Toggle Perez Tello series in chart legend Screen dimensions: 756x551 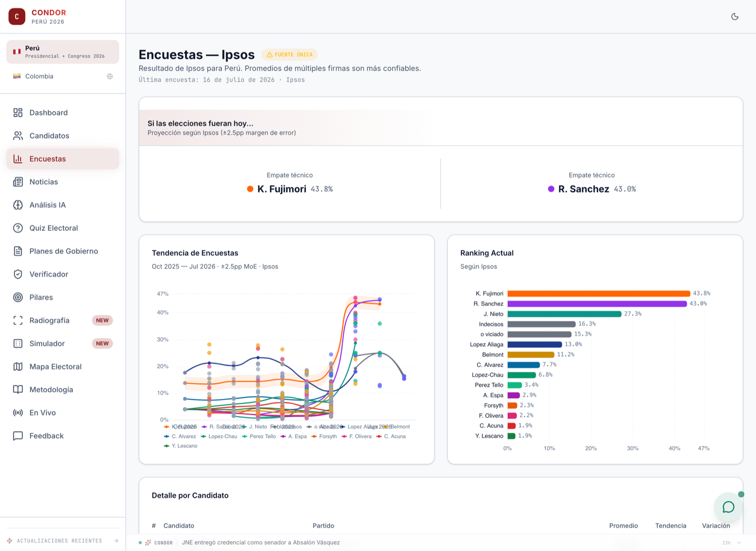coord(258,437)
